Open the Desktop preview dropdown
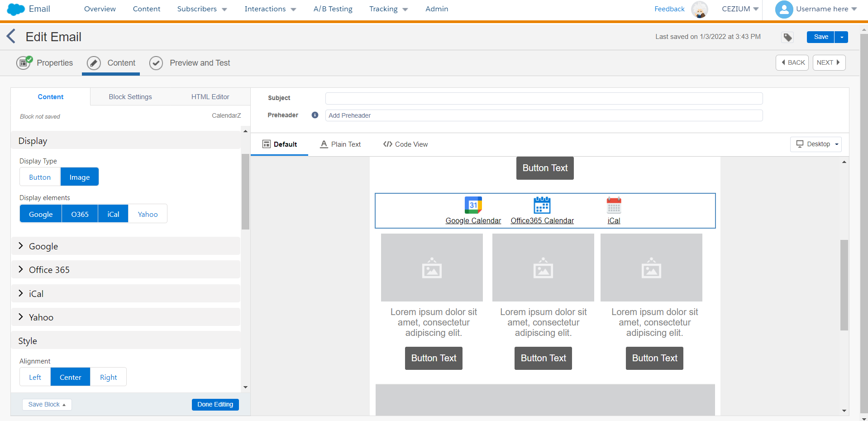Image resolution: width=868 pixels, height=421 pixels. point(816,144)
